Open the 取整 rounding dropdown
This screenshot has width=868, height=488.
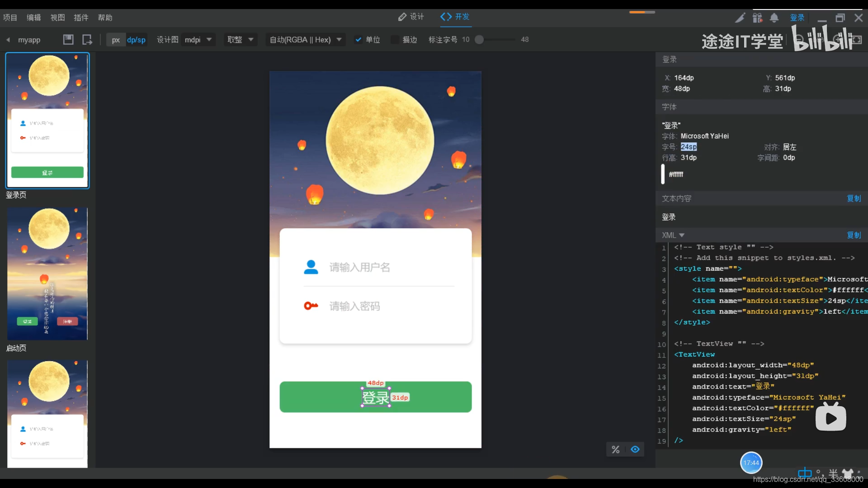(x=241, y=40)
